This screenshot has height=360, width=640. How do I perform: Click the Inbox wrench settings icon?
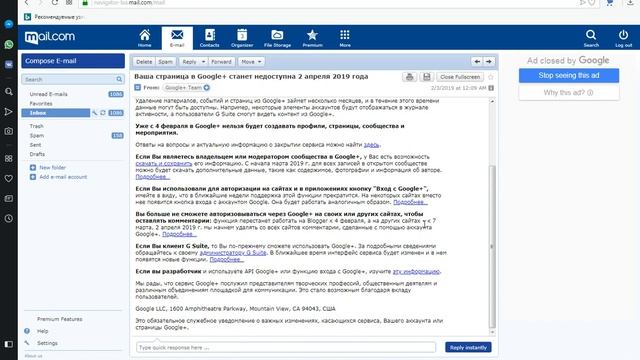pyautogui.click(x=95, y=113)
